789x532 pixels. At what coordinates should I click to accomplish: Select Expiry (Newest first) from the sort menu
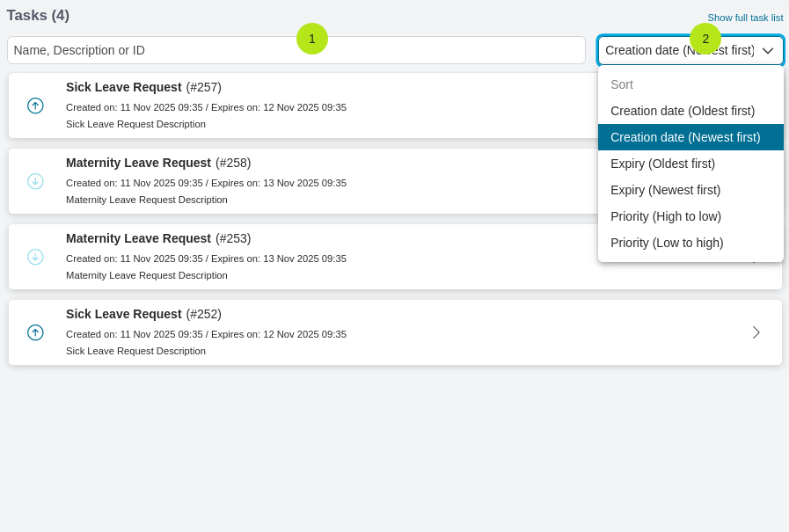[x=666, y=190]
